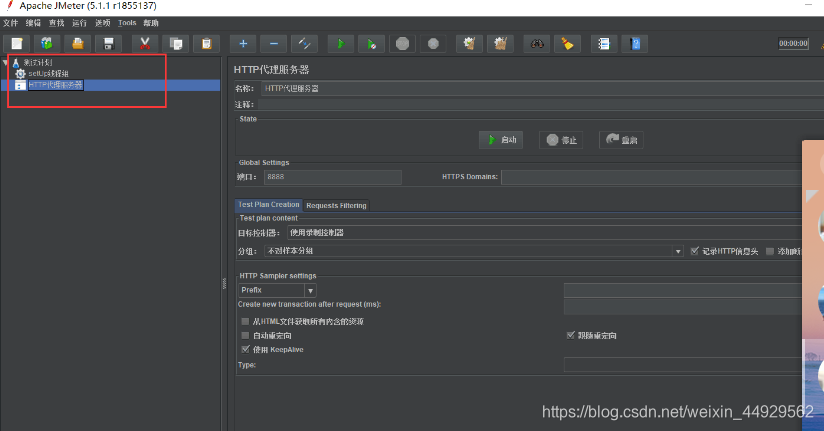Screen dimensions: 824x431
Task: Click the 注释 comment input field
Action: tap(541, 105)
